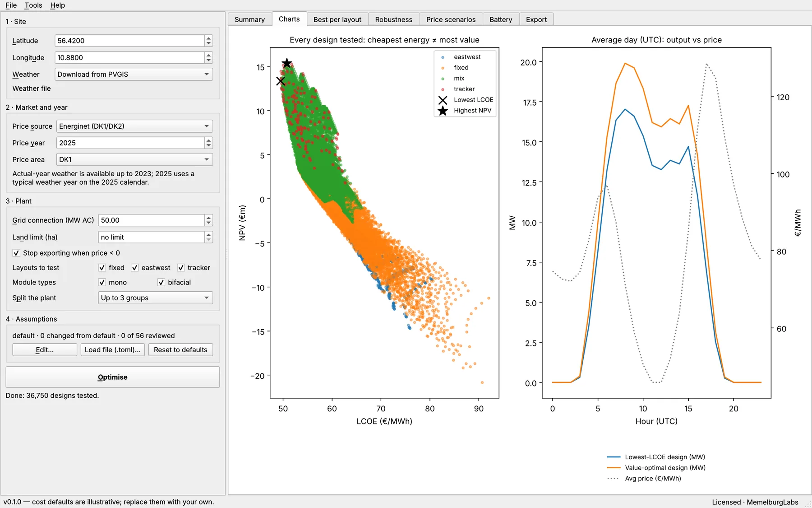Click the 'Weather file' label
812x508 pixels.
pyautogui.click(x=32, y=89)
